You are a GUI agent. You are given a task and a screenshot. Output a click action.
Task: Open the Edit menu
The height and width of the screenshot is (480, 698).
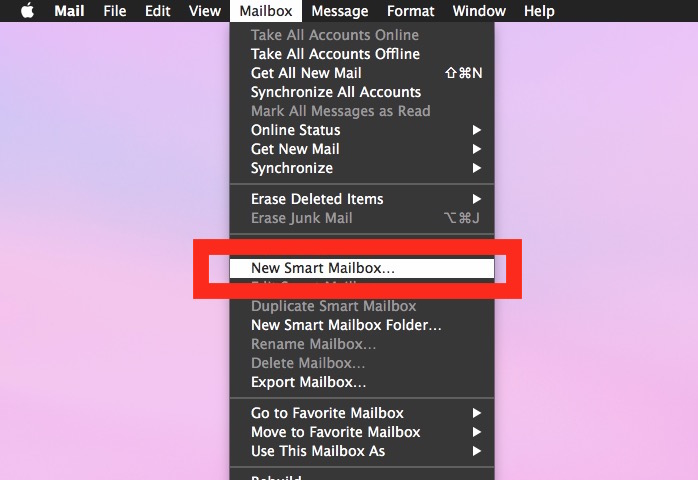[x=158, y=11]
